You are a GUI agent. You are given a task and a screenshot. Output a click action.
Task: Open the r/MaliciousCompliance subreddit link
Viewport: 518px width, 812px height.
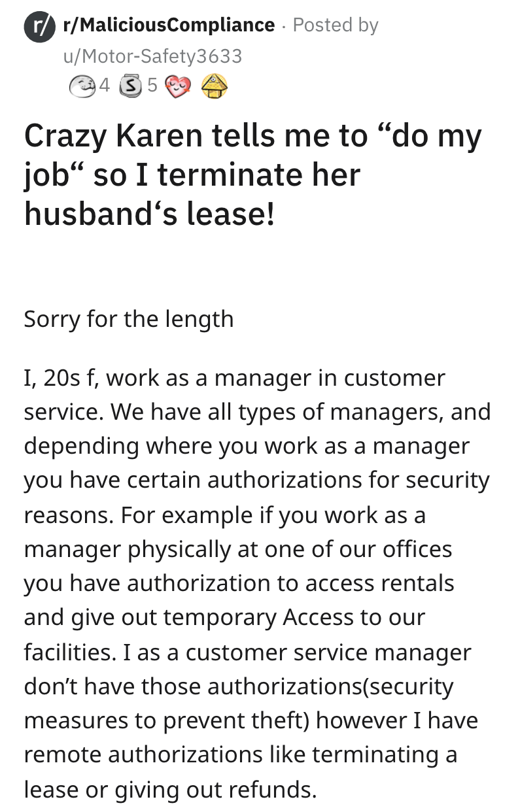click(x=169, y=25)
